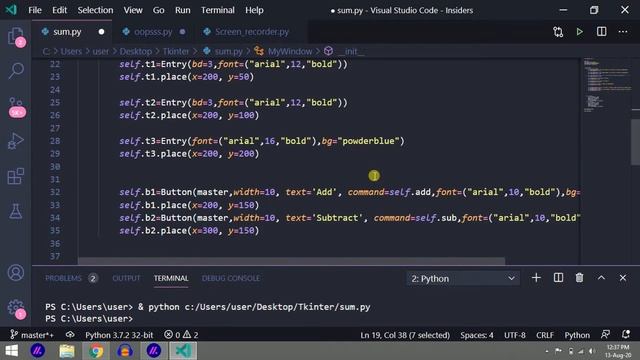This screenshot has height=360, width=640.
Task: Click the code minimap overview
Action: click(x=606, y=86)
